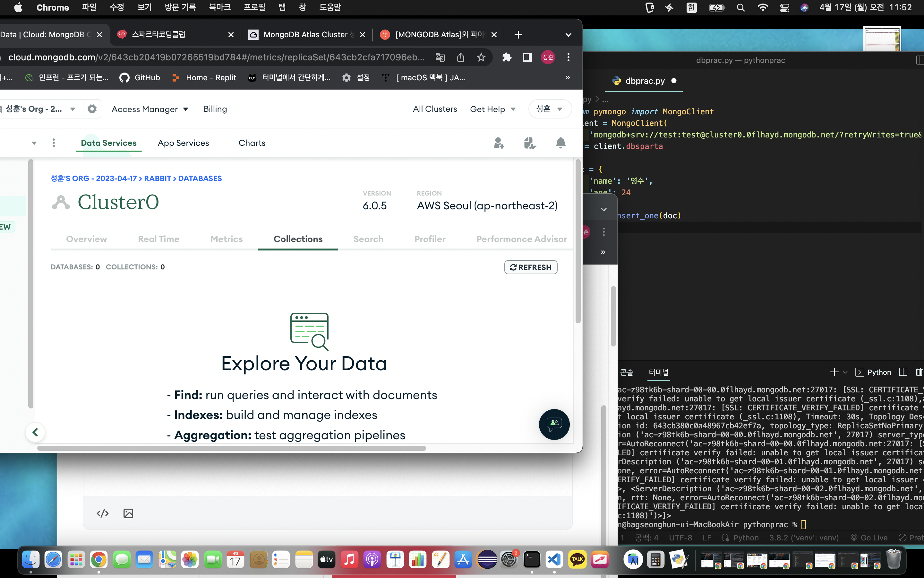Click the share page icon in Chrome

[x=460, y=57]
